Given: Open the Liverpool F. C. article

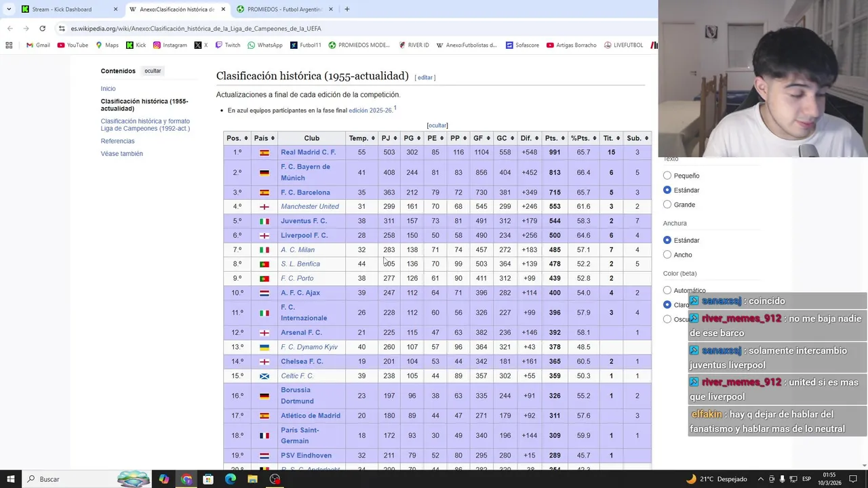Looking at the screenshot, I should pyautogui.click(x=304, y=235).
